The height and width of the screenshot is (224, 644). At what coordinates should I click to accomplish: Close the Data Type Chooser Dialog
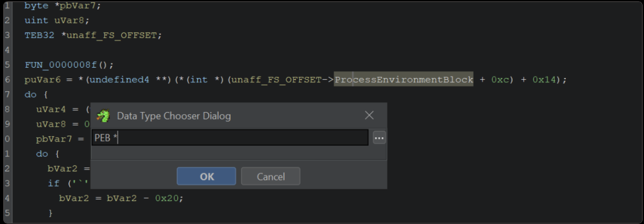[369, 115]
